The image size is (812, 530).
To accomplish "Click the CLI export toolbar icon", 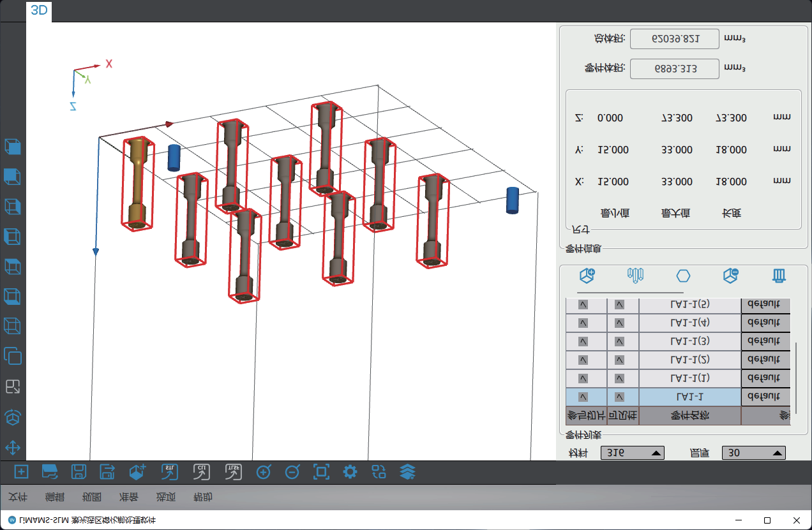I will click(x=202, y=472).
